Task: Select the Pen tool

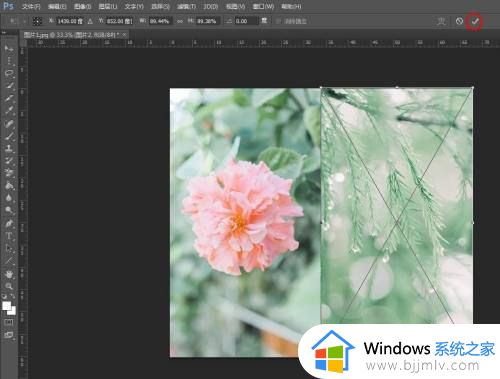Action: [x=9, y=223]
